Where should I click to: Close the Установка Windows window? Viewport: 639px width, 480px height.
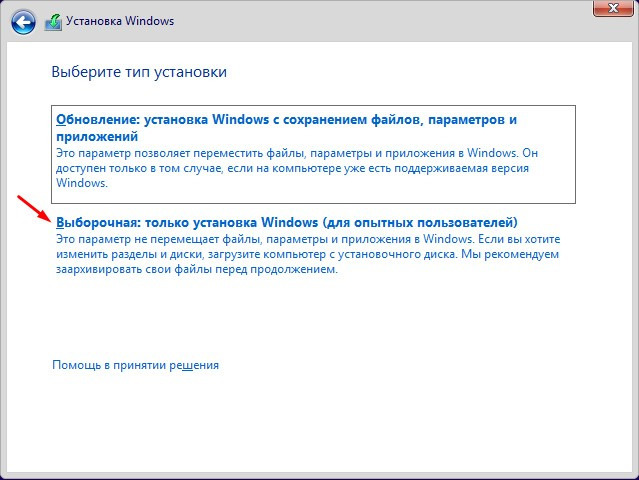[x=611, y=11]
